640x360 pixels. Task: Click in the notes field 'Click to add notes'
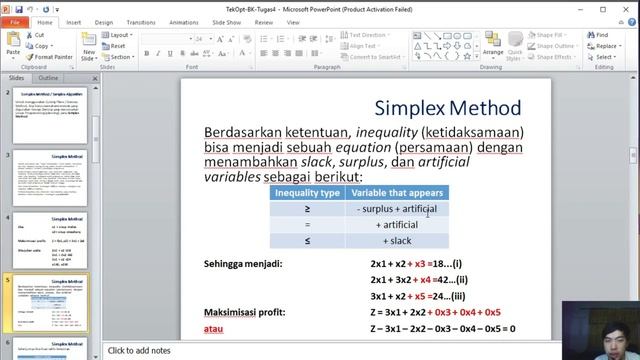point(139,351)
